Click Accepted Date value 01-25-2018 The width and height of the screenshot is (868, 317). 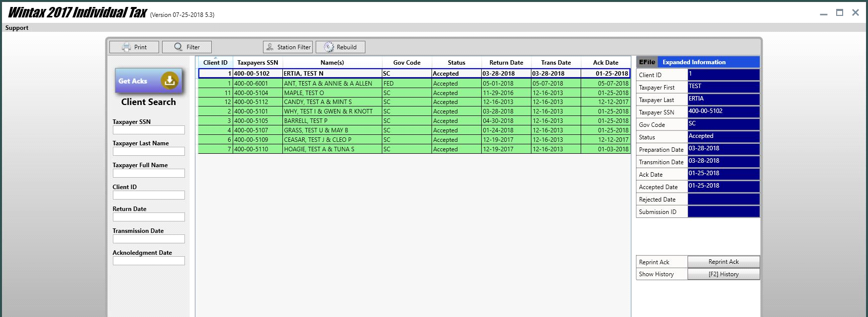coord(723,187)
